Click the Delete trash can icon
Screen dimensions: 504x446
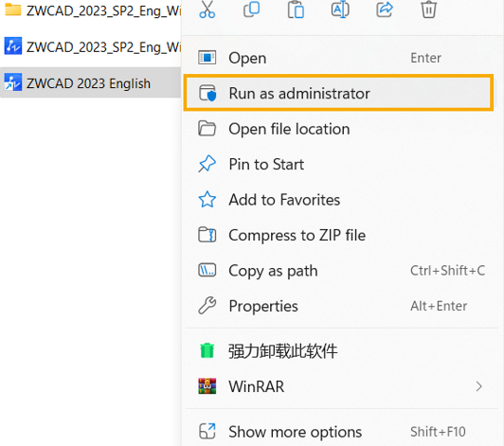point(428,9)
